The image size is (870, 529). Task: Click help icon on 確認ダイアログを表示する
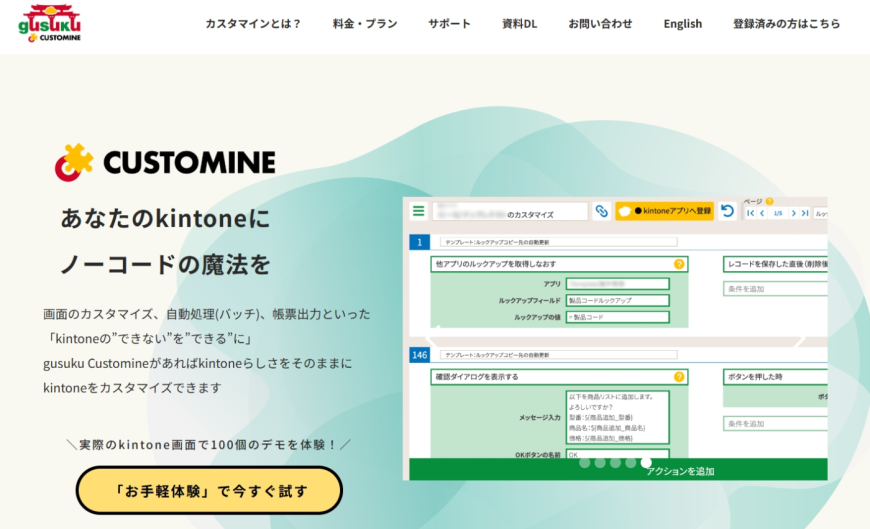coord(679,377)
